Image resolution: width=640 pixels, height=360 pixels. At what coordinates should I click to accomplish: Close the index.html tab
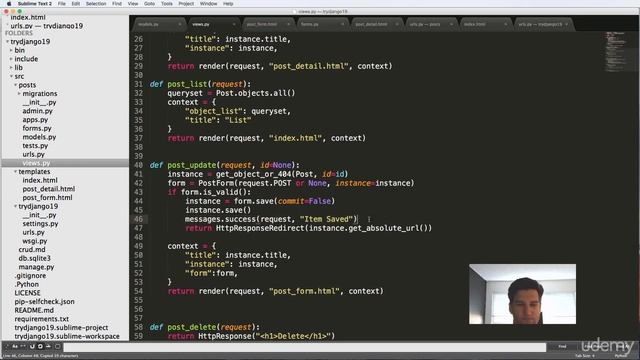pos(505,24)
